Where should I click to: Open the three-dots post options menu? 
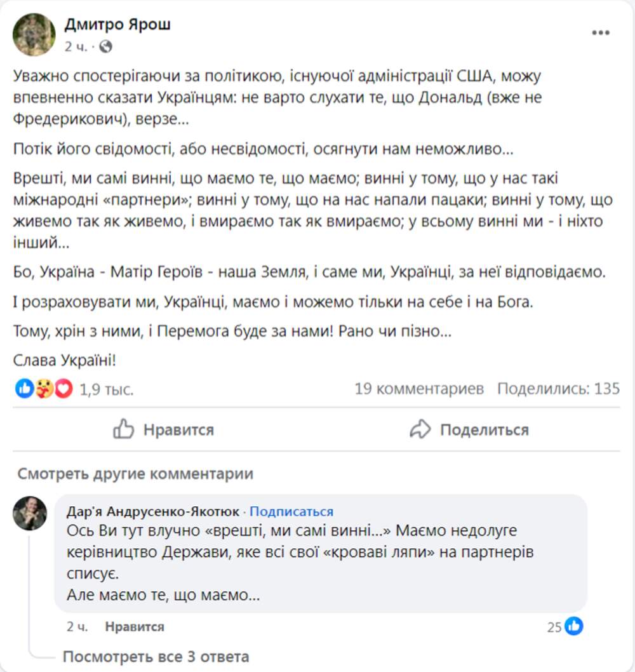[601, 33]
